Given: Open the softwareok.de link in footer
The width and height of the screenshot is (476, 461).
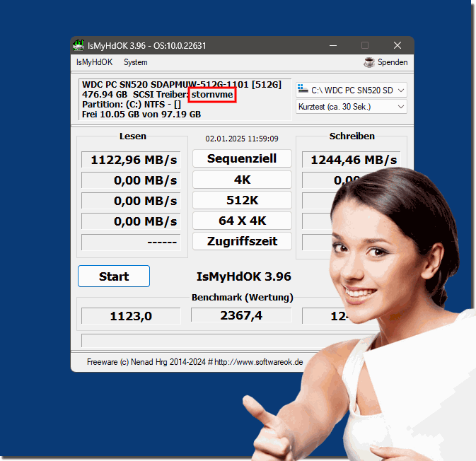Looking at the screenshot, I should pyautogui.click(x=259, y=362).
